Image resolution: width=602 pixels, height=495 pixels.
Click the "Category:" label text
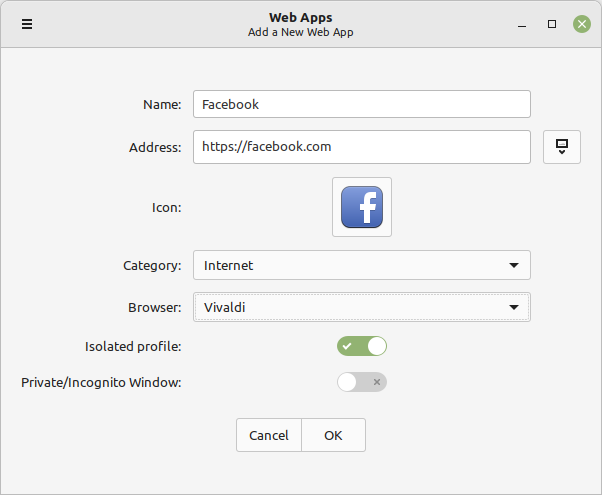(x=152, y=266)
